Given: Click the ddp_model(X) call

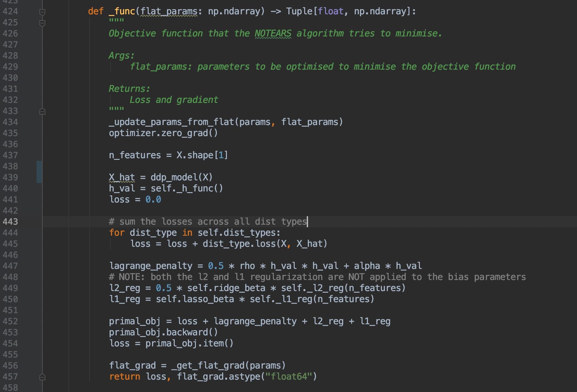Looking at the screenshot, I should (x=181, y=177).
